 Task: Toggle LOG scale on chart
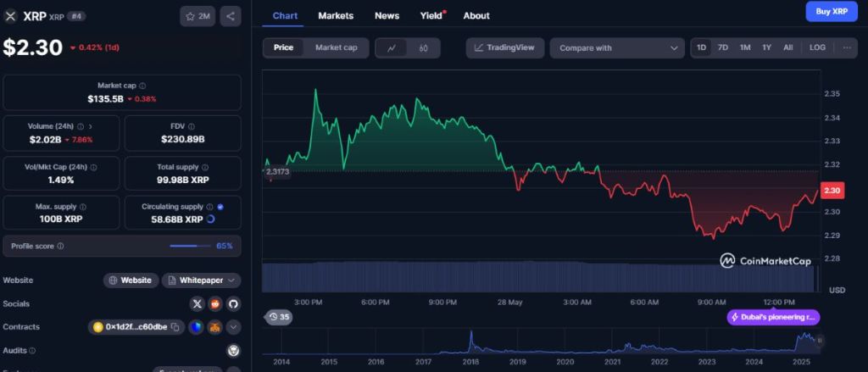(x=817, y=47)
